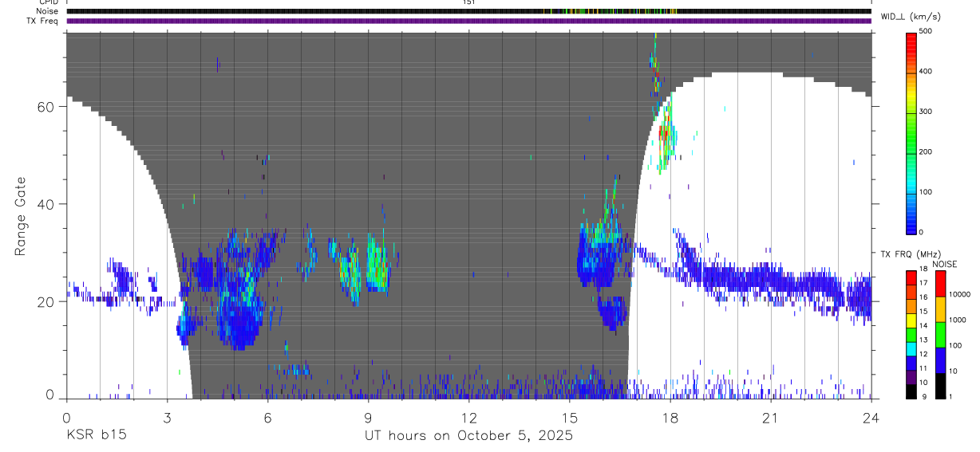Click the red segment of the TX FRQ legend
980x452 pixels.
[911, 277]
